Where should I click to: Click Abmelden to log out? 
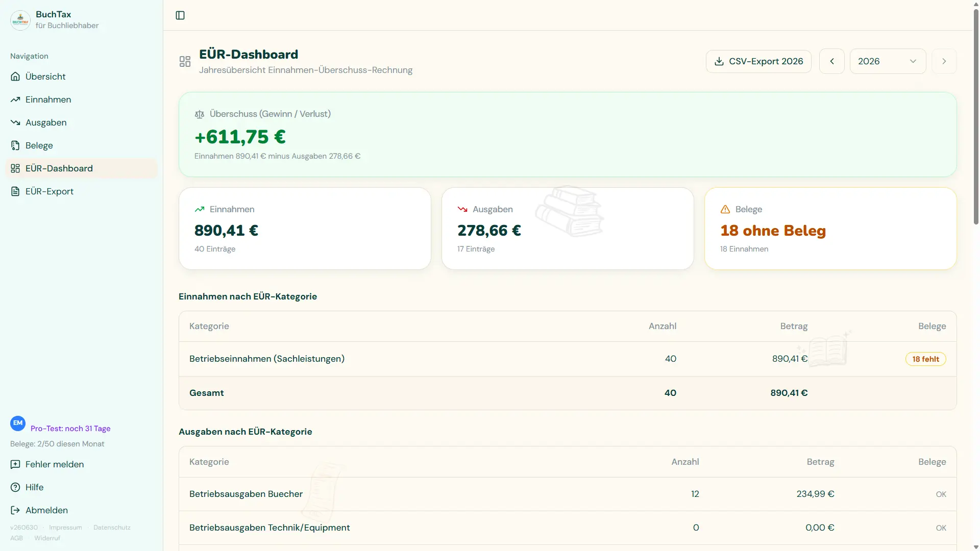82,510
